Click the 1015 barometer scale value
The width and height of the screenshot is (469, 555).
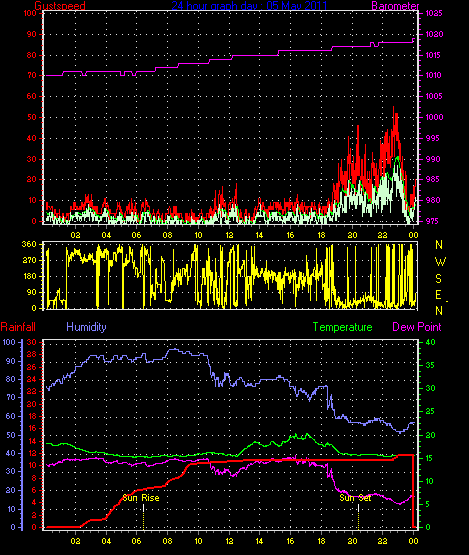433,55
